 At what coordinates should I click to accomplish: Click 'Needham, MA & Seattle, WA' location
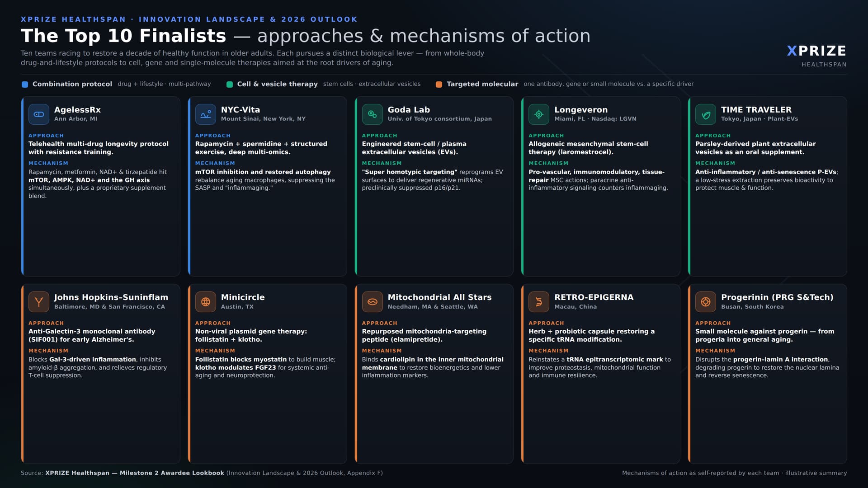[433, 307]
